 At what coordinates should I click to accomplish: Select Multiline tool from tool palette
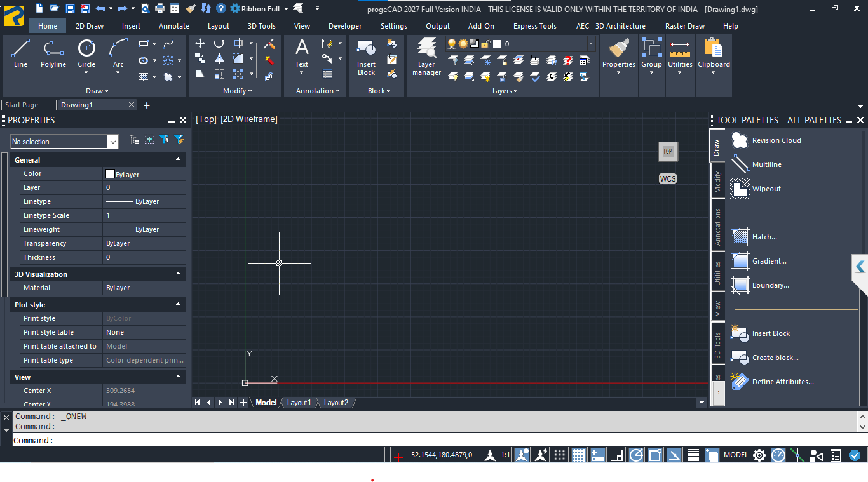(x=756, y=164)
